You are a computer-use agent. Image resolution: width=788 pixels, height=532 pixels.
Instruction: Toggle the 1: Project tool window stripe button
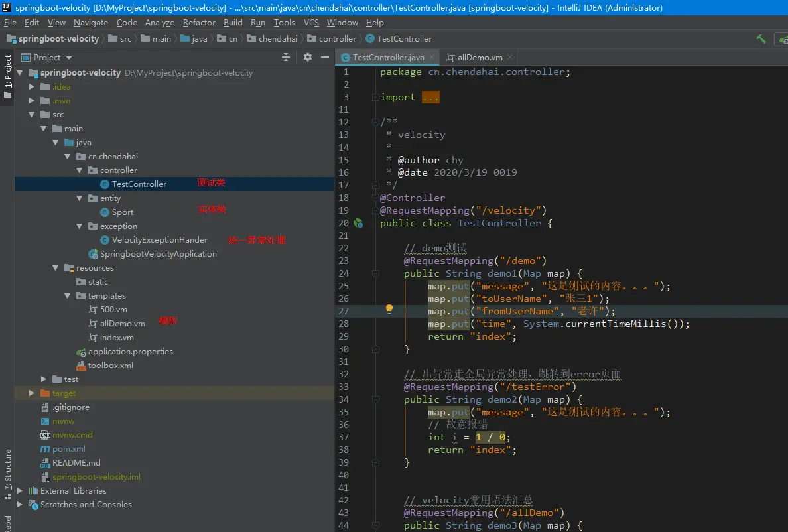pos(7,76)
